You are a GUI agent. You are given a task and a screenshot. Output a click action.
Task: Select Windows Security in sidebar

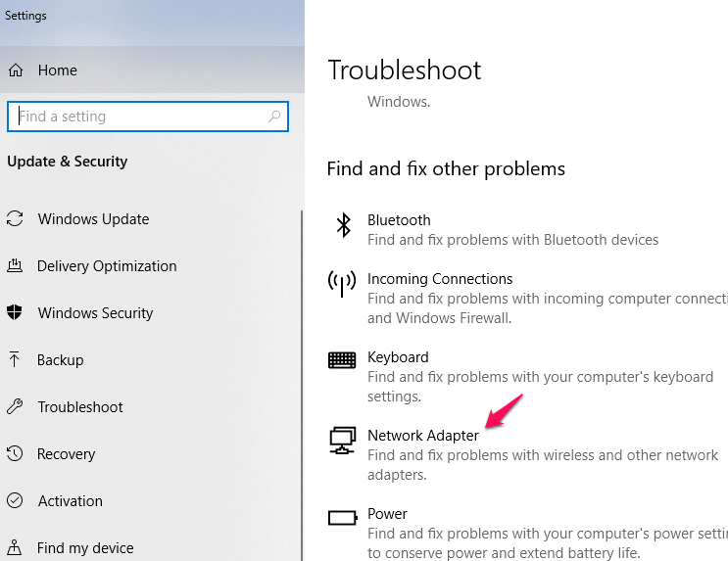(95, 313)
